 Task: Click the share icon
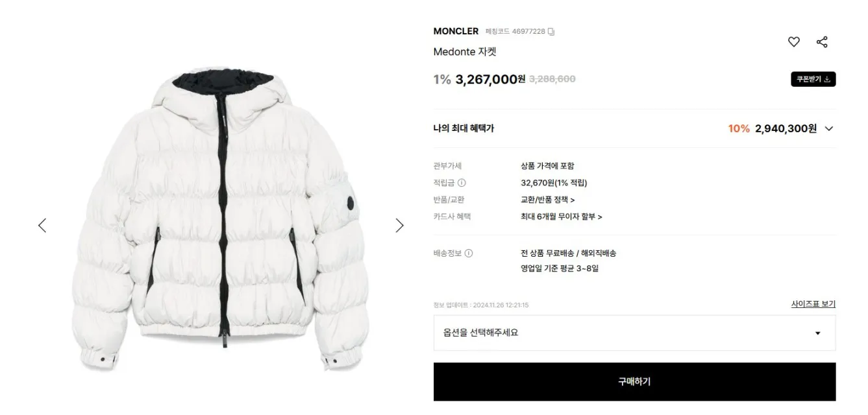pyautogui.click(x=822, y=42)
